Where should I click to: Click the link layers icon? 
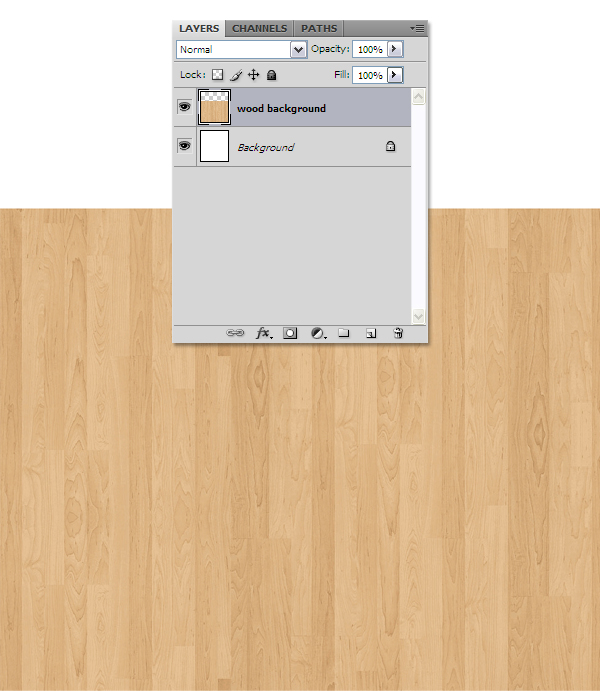(x=235, y=333)
